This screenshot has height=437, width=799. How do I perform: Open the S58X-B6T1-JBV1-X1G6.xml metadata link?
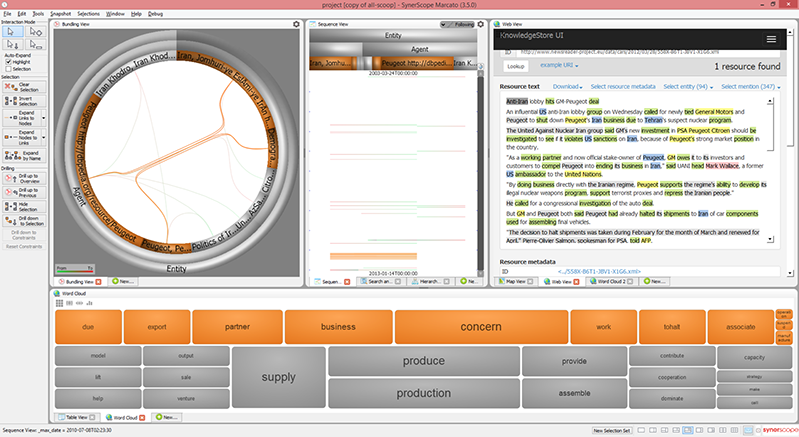(599, 271)
